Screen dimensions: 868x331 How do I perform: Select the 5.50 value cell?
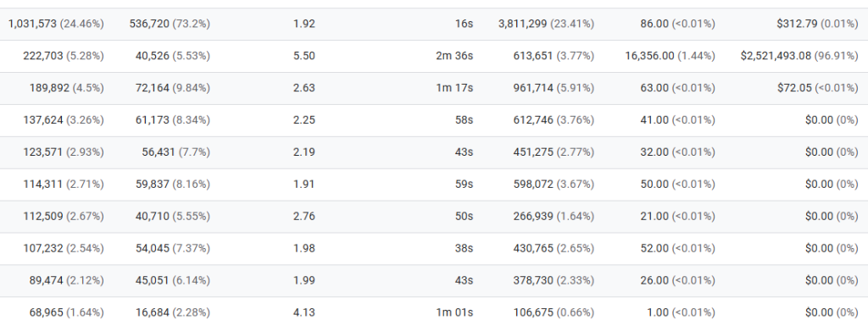click(304, 56)
